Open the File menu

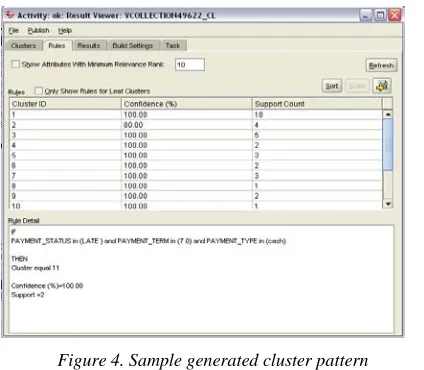tap(13, 31)
